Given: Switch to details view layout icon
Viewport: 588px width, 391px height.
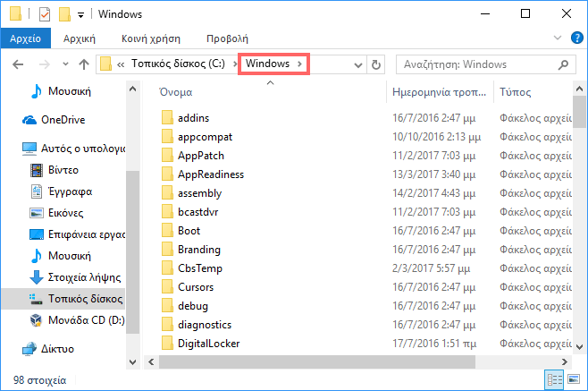Looking at the screenshot, I should tap(554, 379).
